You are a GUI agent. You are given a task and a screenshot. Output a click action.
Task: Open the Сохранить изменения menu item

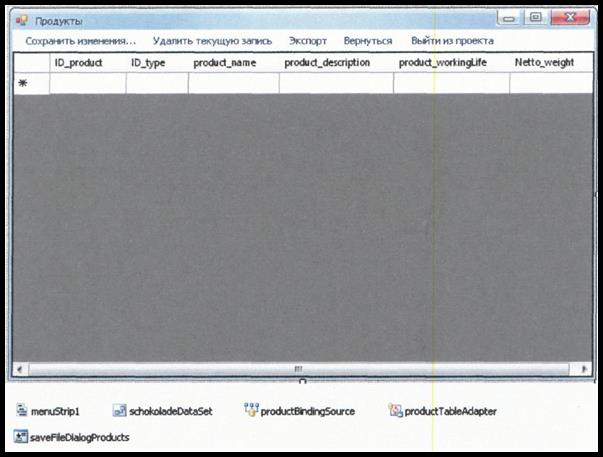tap(81, 41)
